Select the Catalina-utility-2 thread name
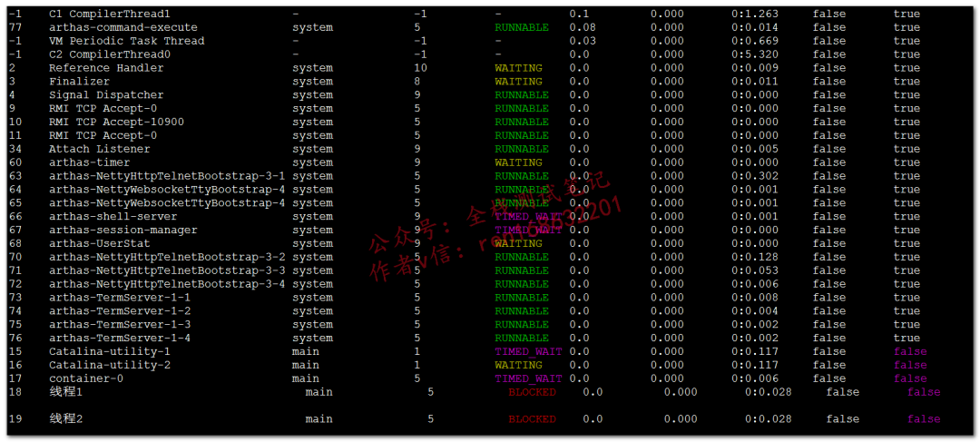 click(110, 365)
